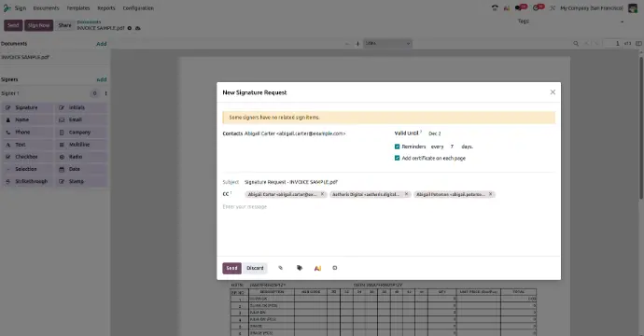Image resolution: width=644 pixels, height=336 pixels.
Task: Select the Company field item
Action: pyautogui.click(x=81, y=133)
